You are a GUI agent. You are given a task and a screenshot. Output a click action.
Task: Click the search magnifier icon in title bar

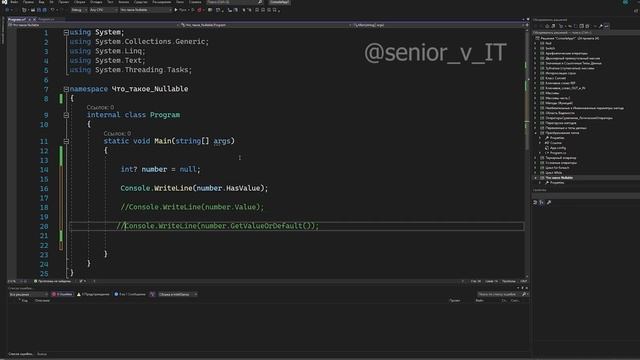(260, 2)
